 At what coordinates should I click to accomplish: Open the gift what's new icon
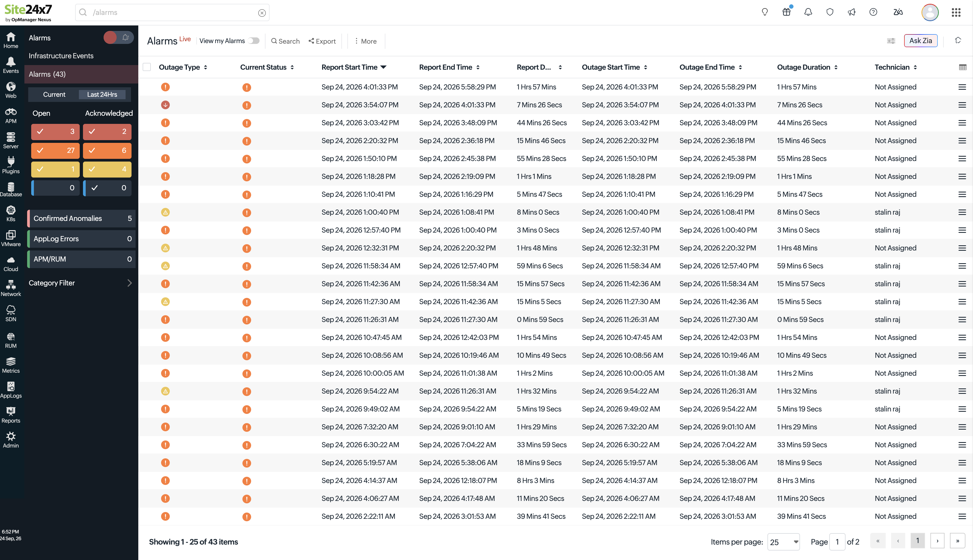coord(786,12)
